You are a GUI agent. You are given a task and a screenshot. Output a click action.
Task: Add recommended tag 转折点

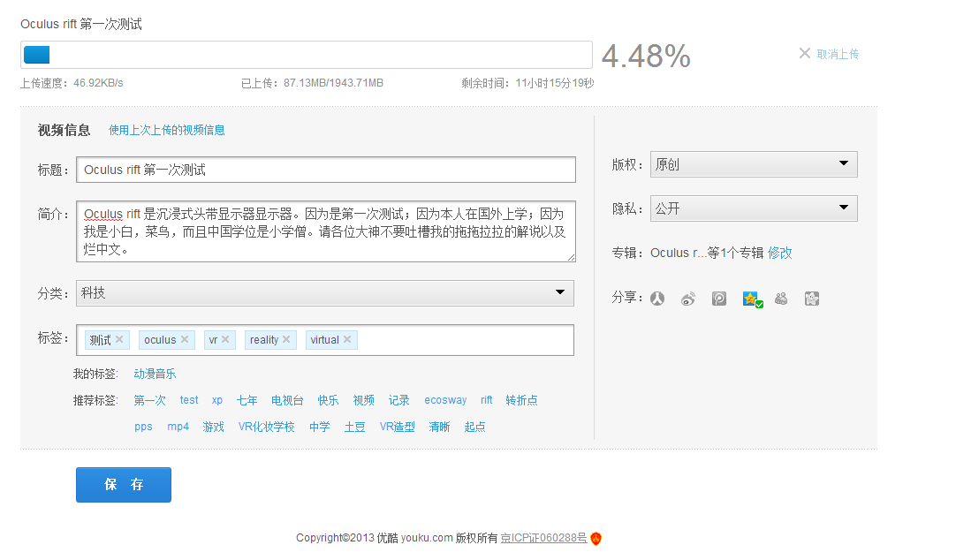coord(522,400)
